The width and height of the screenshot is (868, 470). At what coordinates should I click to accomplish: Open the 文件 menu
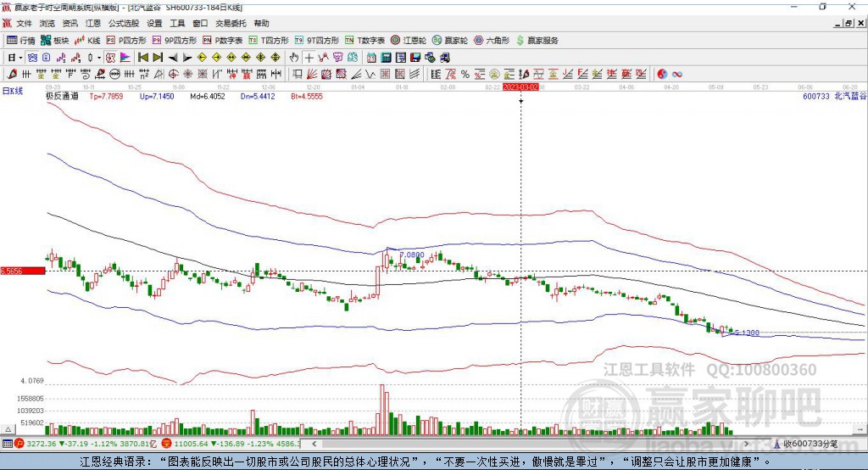(x=25, y=23)
